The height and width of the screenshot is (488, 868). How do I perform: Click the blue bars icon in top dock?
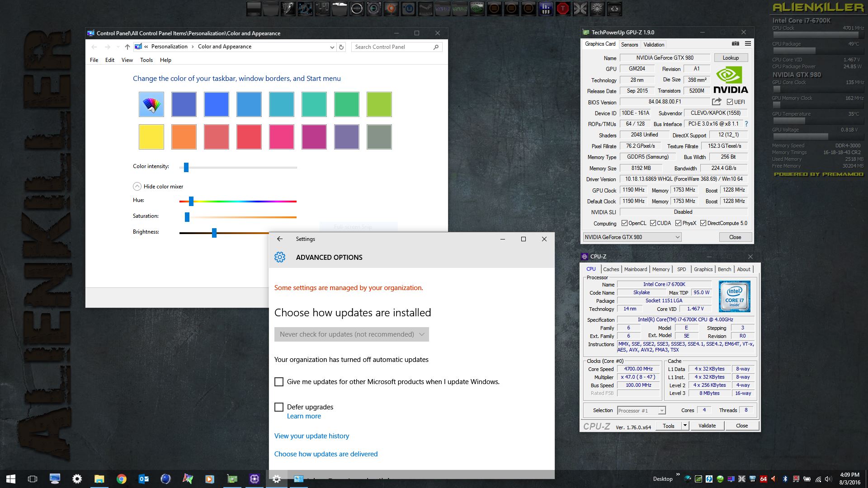tap(546, 9)
